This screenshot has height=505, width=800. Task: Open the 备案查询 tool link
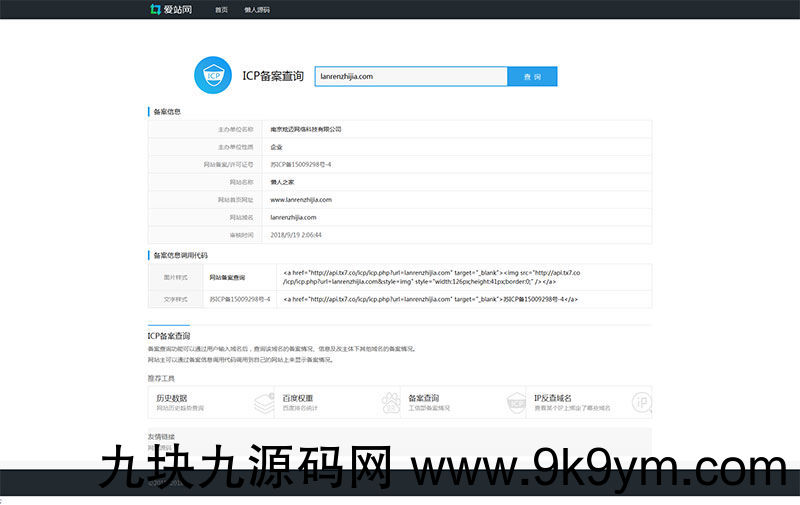point(424,398)
